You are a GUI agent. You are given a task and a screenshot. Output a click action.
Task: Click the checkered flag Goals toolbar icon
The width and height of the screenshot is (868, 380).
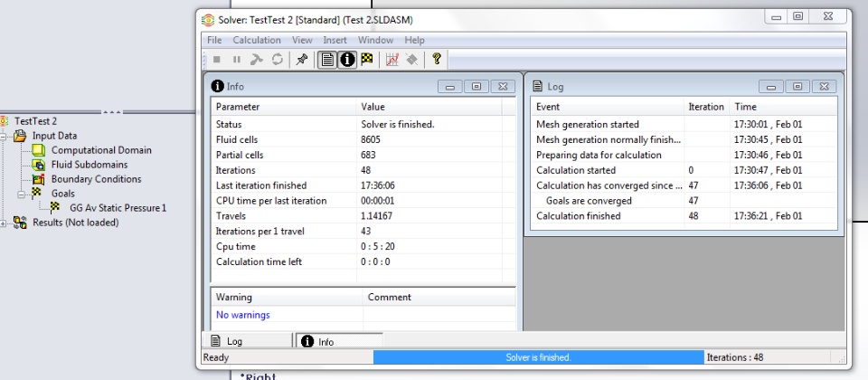367,60
